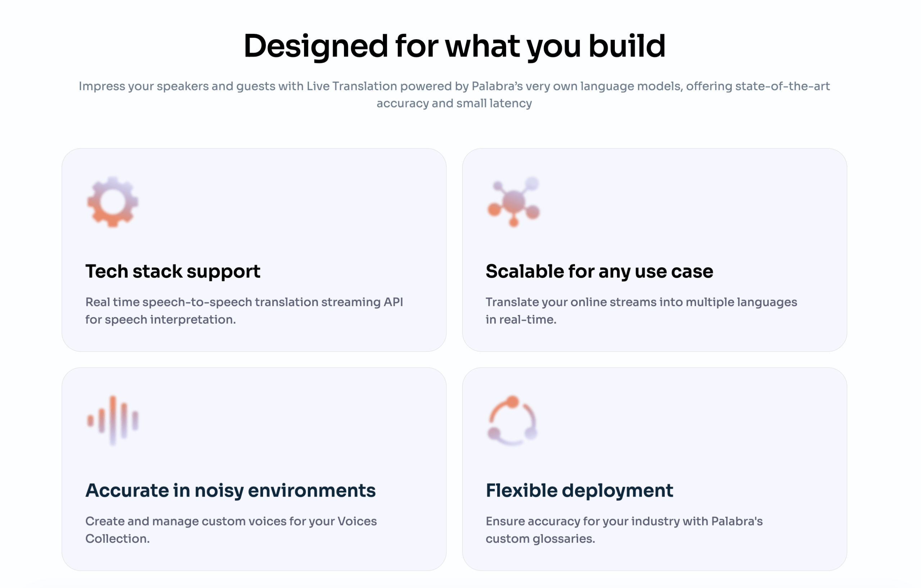Open the Tech stack support heading
The height and width of the screenshot is (588, 921).
point(173,272)
